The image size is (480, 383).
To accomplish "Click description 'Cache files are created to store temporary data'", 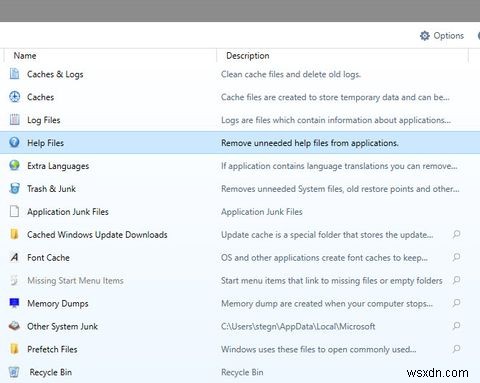I will (x=335, y=97).
